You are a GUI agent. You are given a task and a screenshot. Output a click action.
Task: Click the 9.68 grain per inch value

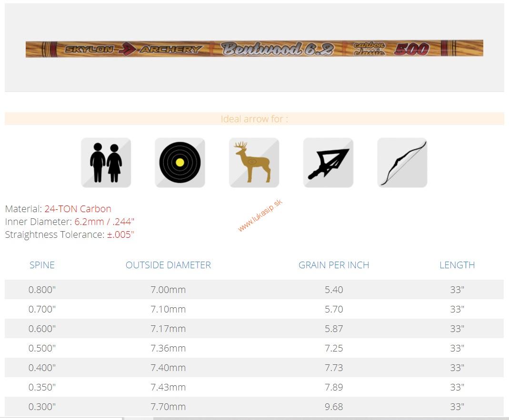(x=334, y=406)
